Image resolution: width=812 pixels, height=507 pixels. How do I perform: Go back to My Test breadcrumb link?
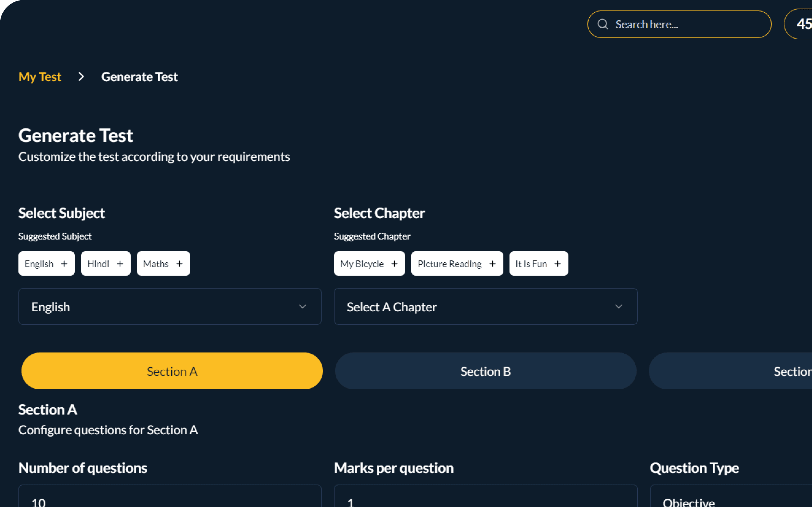(x=40, y=77)
